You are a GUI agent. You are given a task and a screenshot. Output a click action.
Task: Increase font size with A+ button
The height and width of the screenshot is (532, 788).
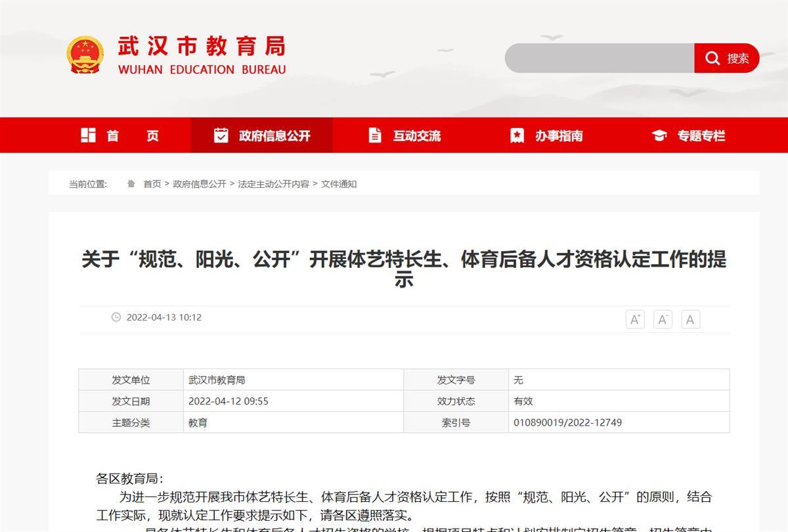click(635, 319)
